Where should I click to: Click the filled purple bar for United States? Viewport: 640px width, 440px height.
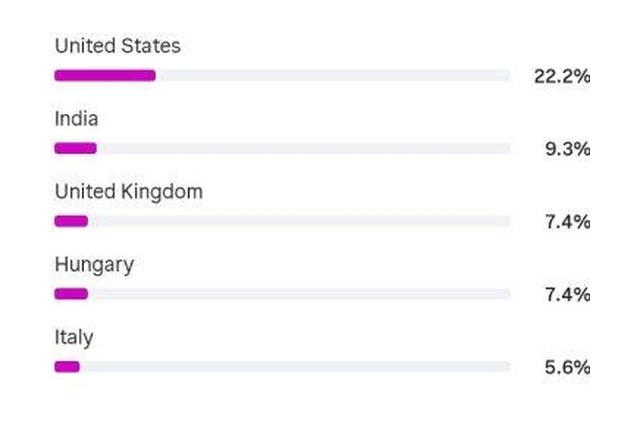[x=105, y=76]
